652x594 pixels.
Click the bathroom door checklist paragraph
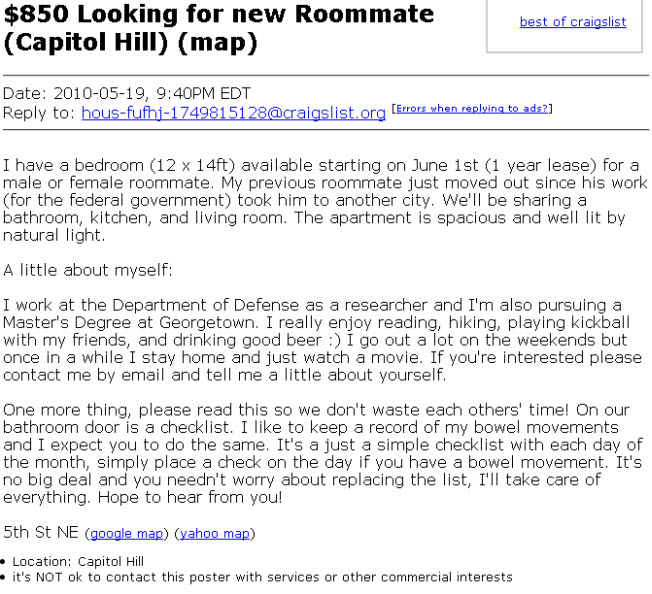[x=323, y=454]
